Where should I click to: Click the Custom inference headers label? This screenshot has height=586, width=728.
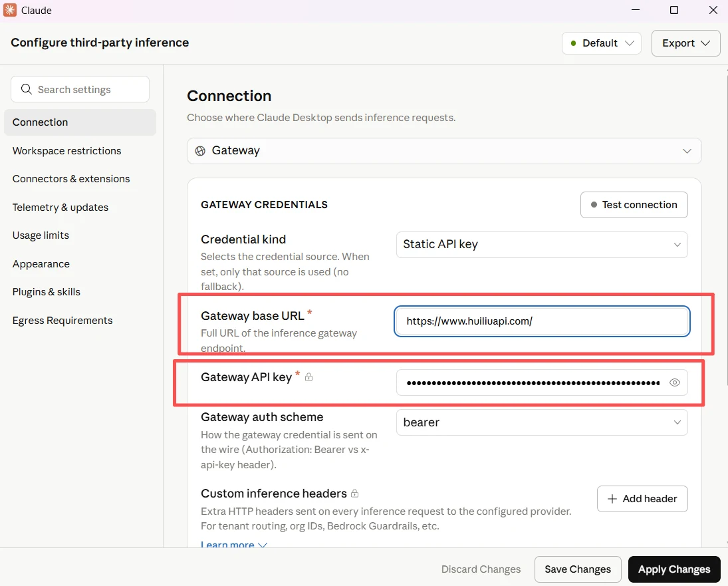274,493
